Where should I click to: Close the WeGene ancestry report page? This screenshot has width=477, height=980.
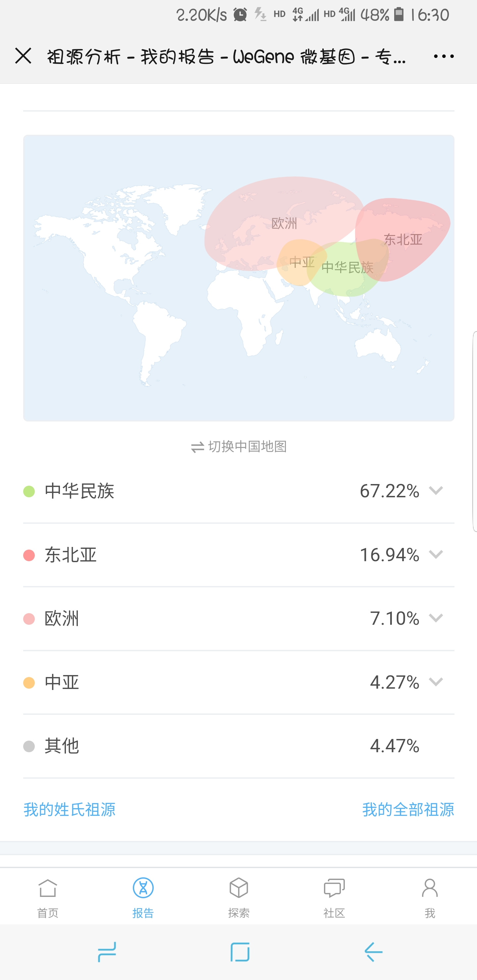click(23, 56)
